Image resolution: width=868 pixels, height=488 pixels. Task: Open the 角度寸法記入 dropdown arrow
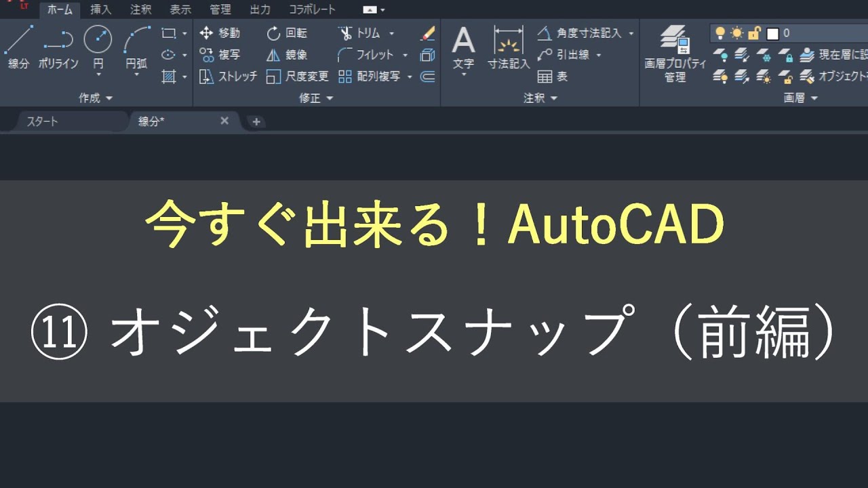coord(631,33)
